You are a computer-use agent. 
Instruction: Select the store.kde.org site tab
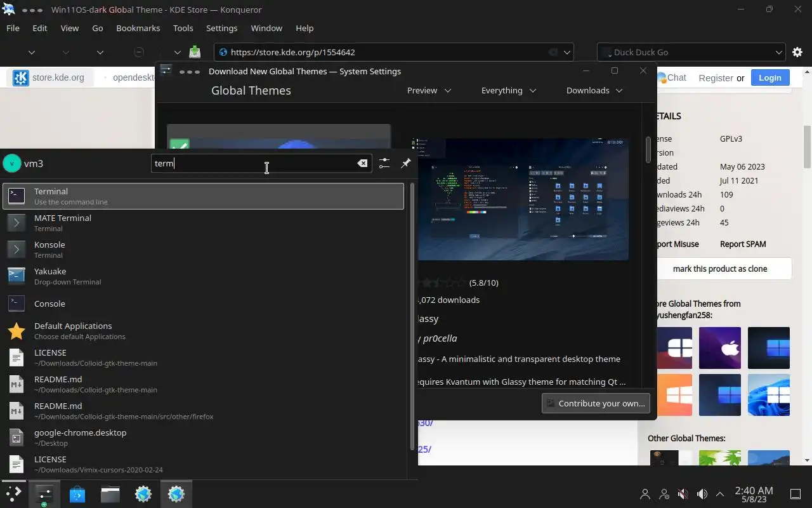click(49, 77)
